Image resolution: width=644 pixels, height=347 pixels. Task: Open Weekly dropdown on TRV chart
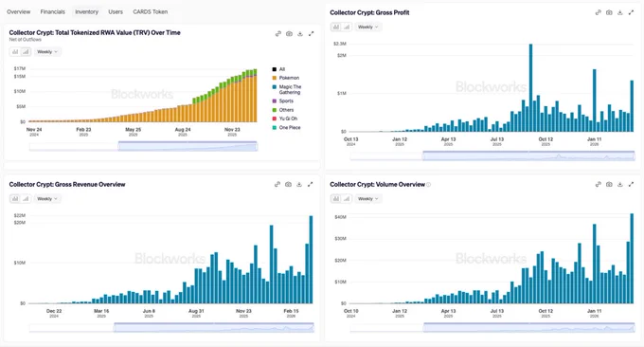pos(47,52)
